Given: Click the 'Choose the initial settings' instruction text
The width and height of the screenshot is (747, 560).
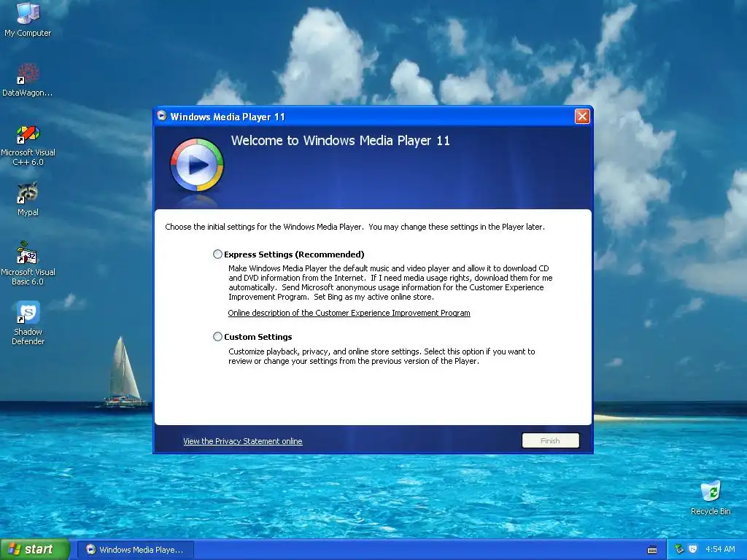Looking at the screenshot, I should (355, 227).
